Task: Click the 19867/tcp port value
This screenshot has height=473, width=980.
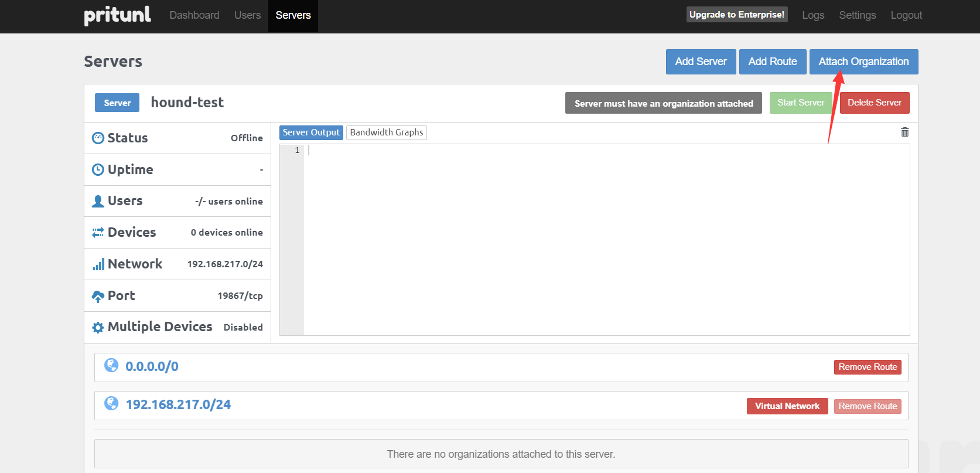Action: pyautogui.click(x=240, y=296)
